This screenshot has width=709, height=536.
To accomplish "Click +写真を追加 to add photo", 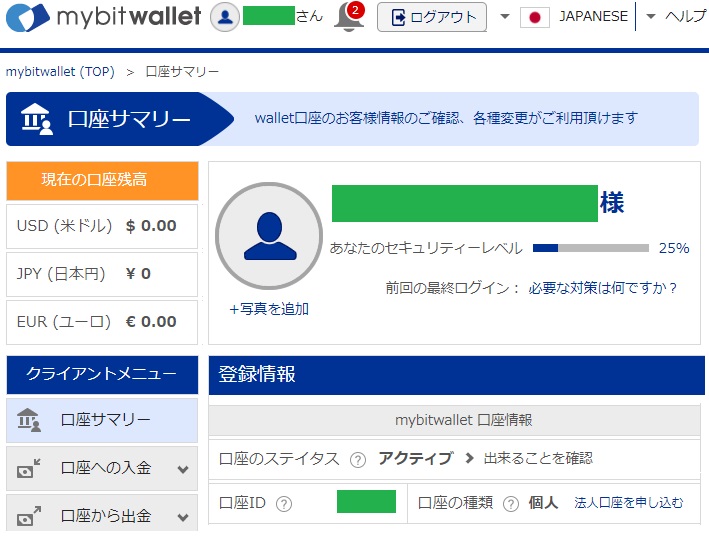I will pyautogui.click(x=269, y=309).
